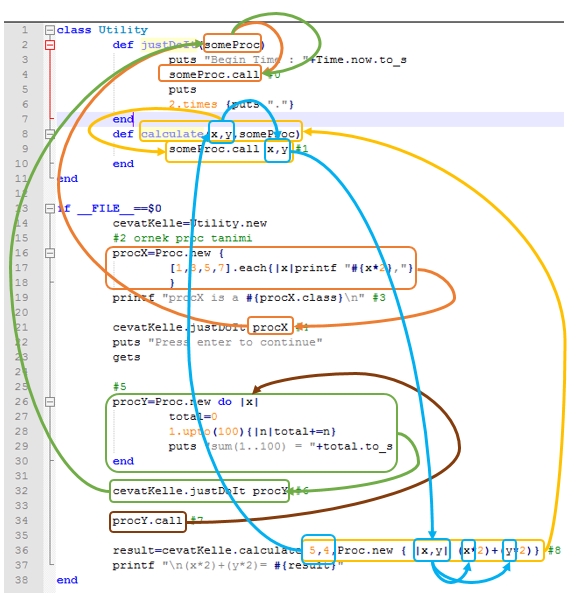This screenshot has width=581, height=607.
Task: Click line number 38 in the gutter
Action: pyautogui.click(x=21, y=580)
